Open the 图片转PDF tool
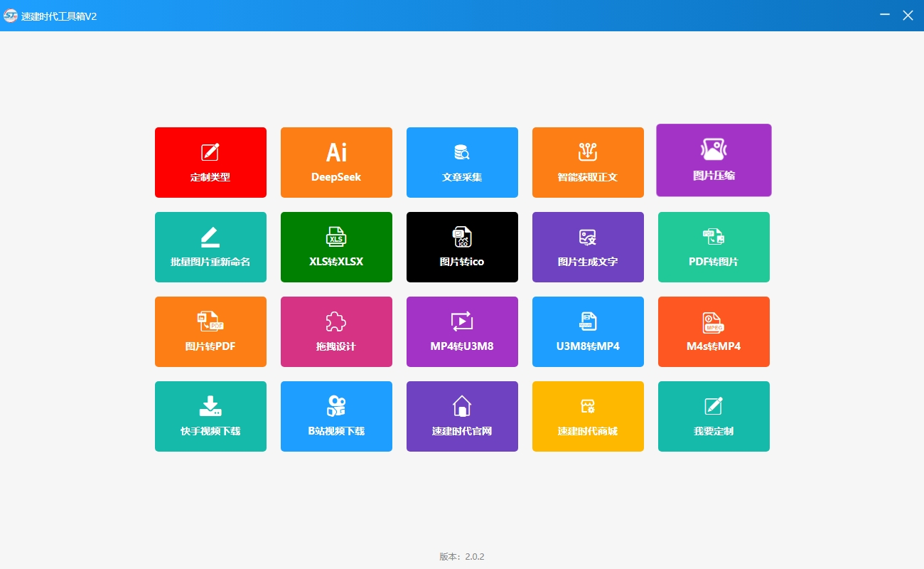The width and height of the screenshot is (924, 569). pos(210,331)
